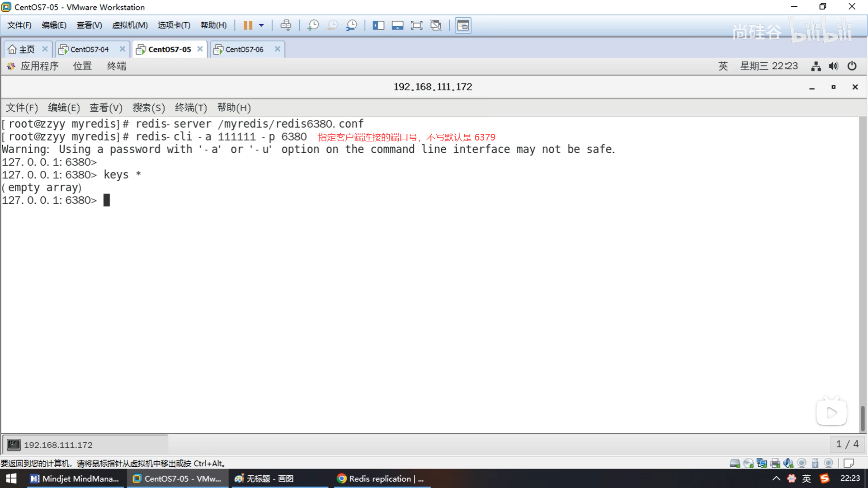Click the CentOS volume icon

[x=833, y=66]
